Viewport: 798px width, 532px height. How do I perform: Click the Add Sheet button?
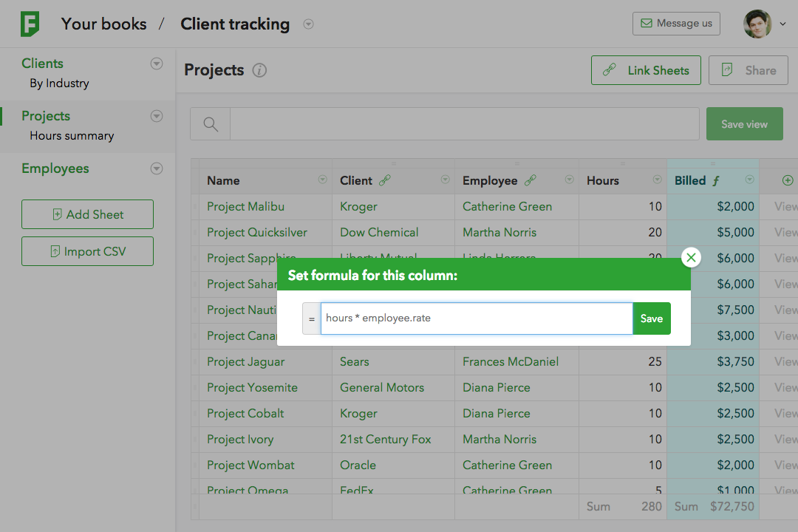[x=87, y=214]
